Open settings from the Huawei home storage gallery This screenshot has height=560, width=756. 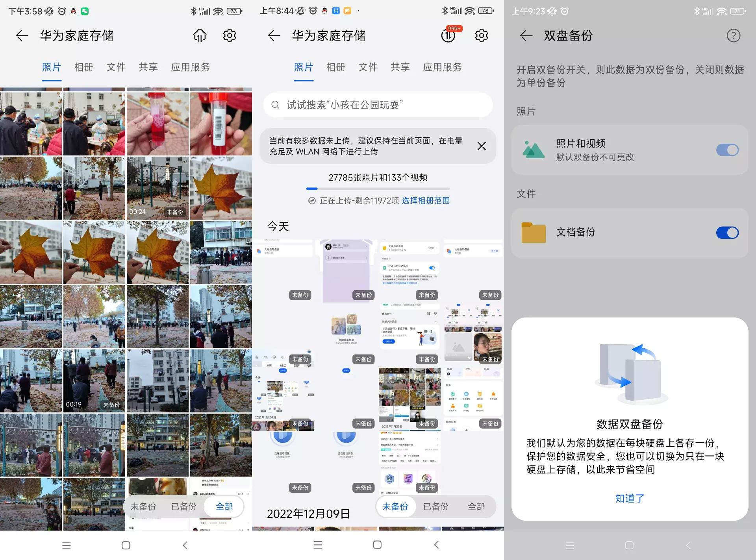click(x=230, y=35)
